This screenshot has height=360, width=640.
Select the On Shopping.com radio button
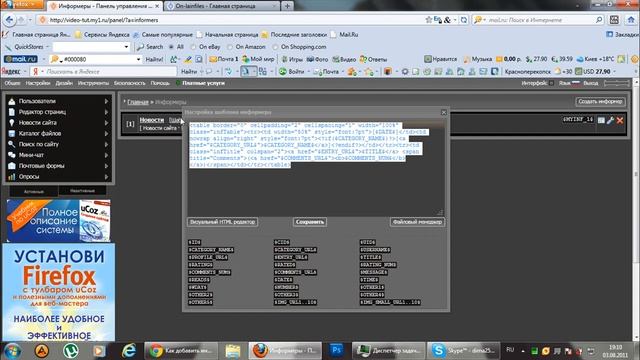(276, 47)
